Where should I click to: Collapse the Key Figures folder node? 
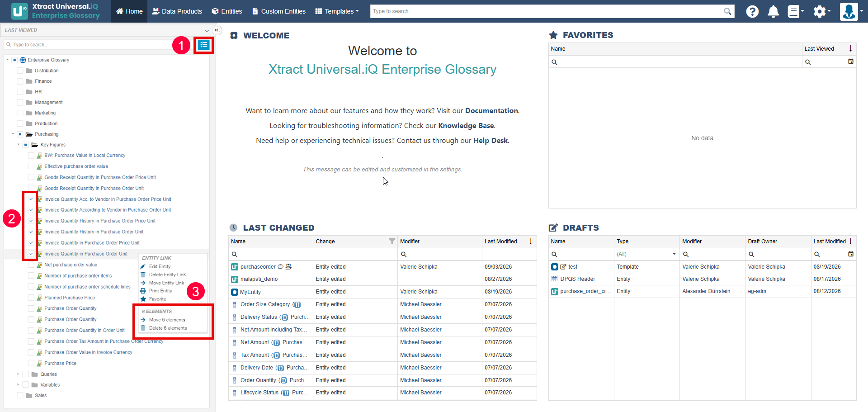click(x=19, y=145)
